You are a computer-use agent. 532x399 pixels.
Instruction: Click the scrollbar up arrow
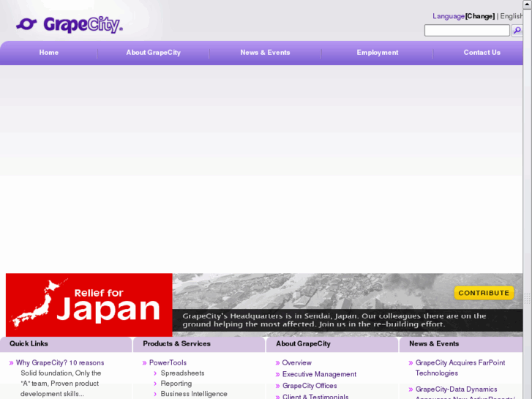528,4
